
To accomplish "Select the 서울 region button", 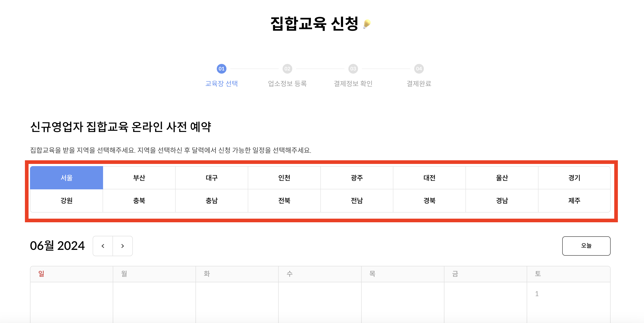I will click(66, 177).
